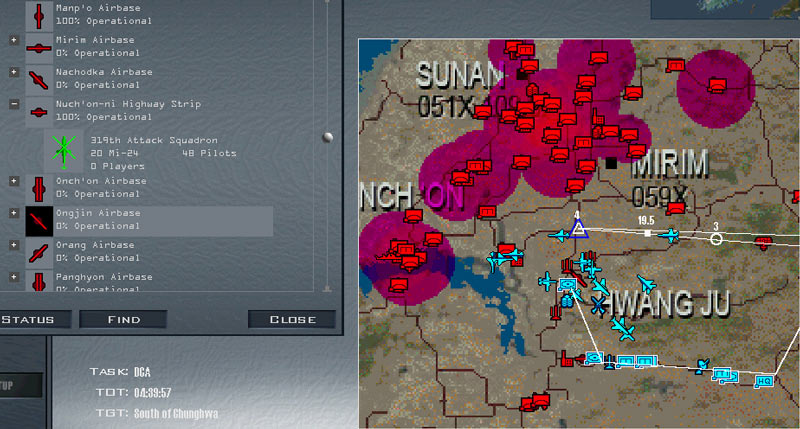
Task: Expand the Ongjin Airbase entry
Action: point(14,213)
